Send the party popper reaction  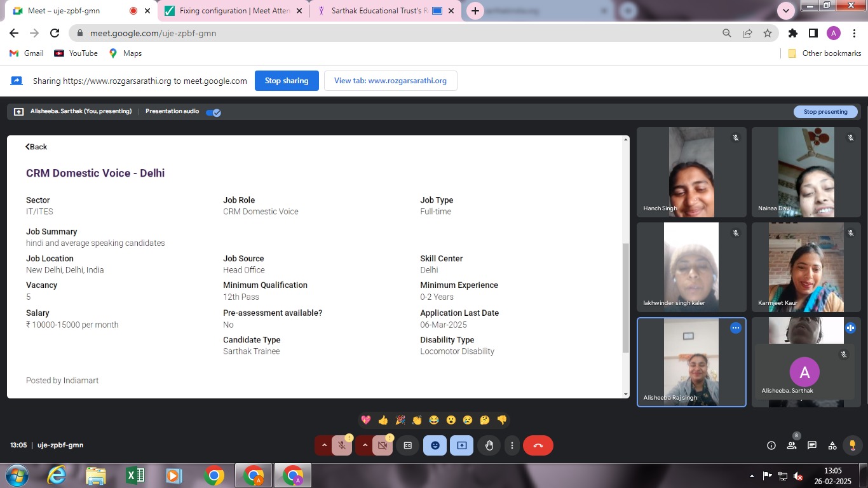pyautogui.click(x=400, y=420)
